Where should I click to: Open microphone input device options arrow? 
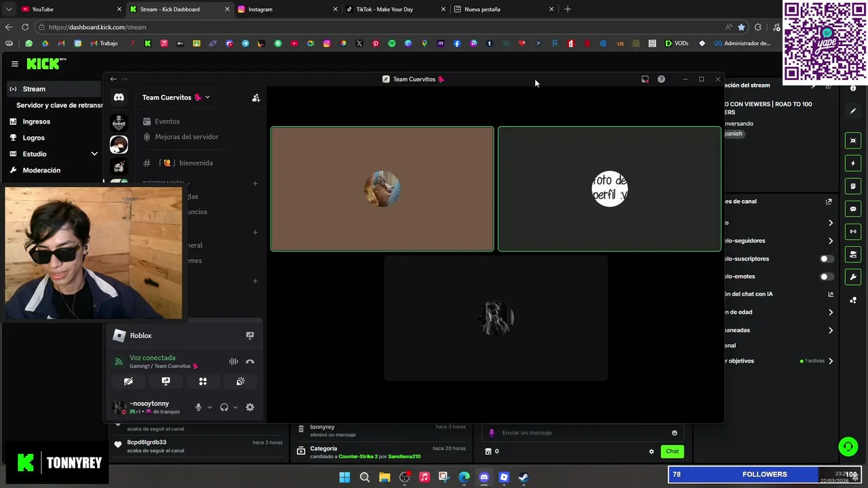210,407
